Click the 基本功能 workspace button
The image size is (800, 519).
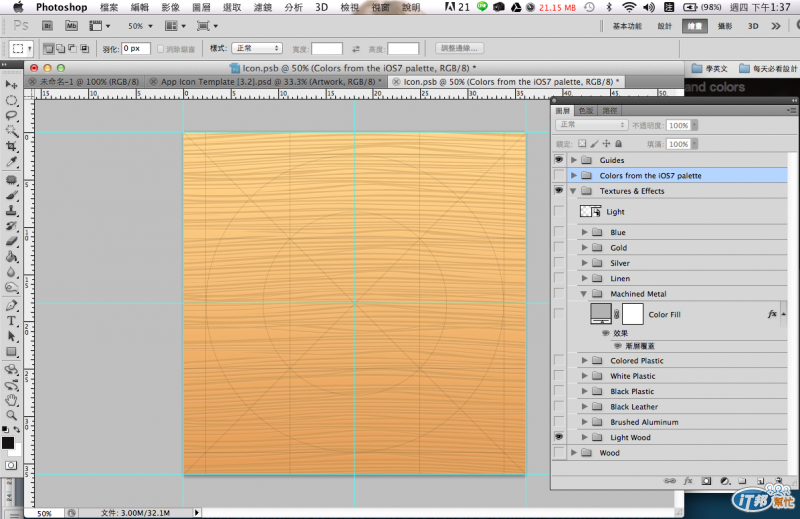coord(629,25)
